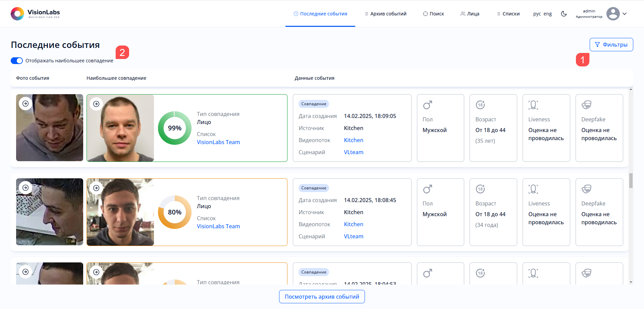644x309 pixels.
Task: Open event arrow icon on 18:09:05 event photo
Action: (x=25, y=104)
